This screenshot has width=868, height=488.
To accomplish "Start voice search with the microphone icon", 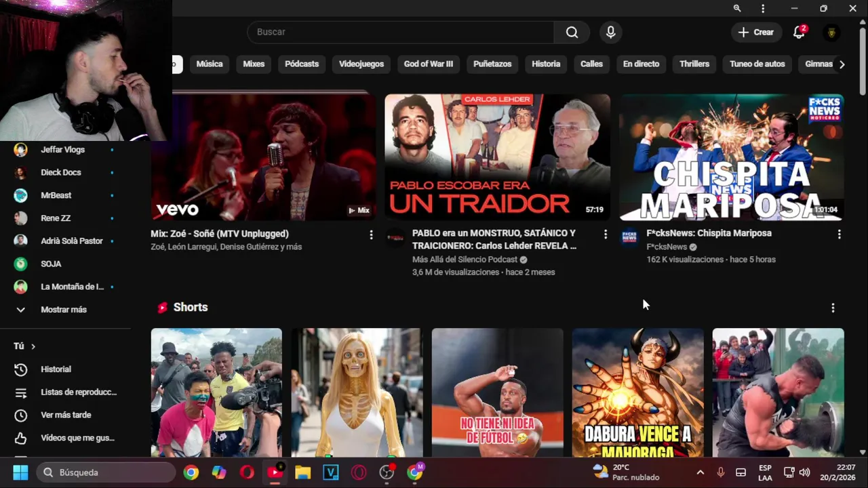I will [611, 32].
